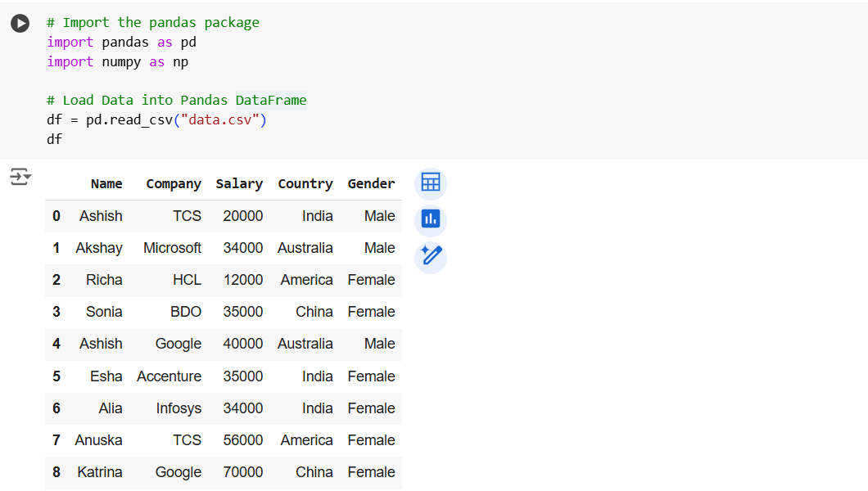Screen dimensions: 868x491
Task: Open the output visibility dropdown arrow
Action: pyautogui.click(x=25, y=178)
